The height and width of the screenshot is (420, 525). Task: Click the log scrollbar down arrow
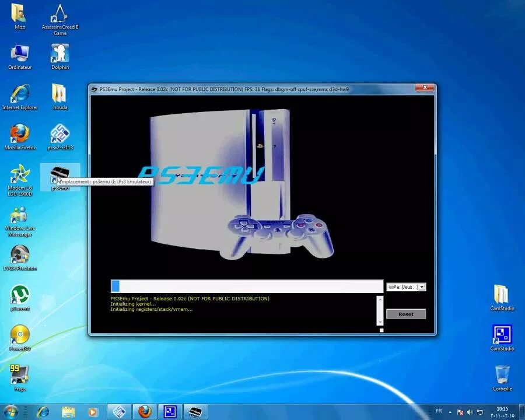tap(380, 322)
